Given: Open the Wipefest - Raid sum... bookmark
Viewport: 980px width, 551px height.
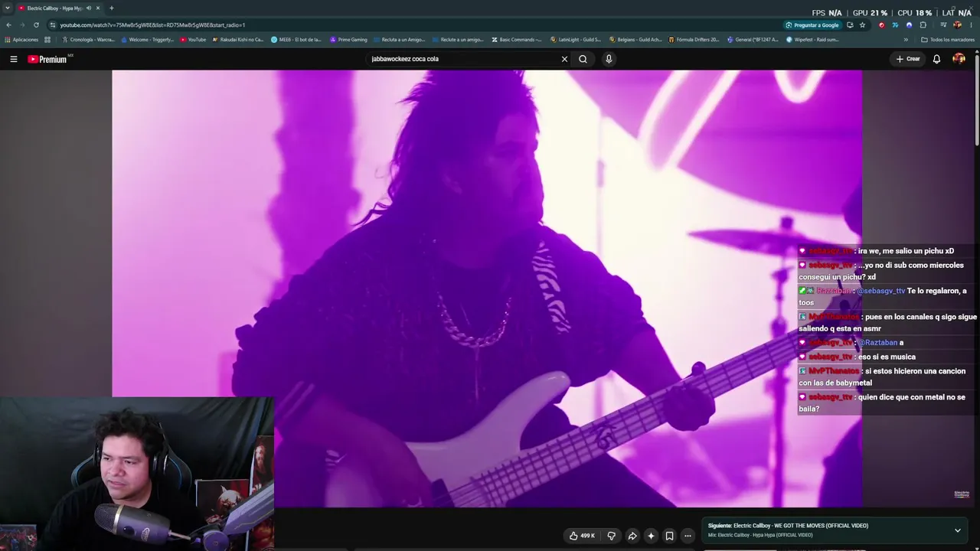Looking at the screenshot, I should [812, 40].
